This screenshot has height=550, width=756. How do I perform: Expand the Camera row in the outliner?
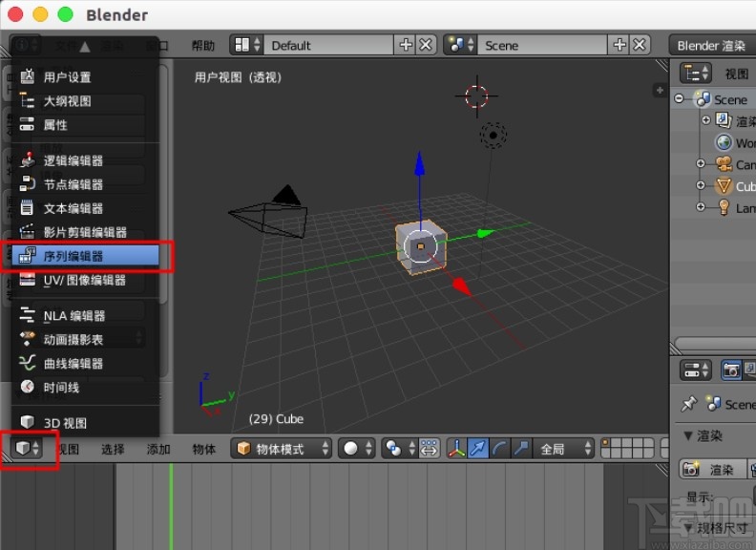tap(701, 163)
